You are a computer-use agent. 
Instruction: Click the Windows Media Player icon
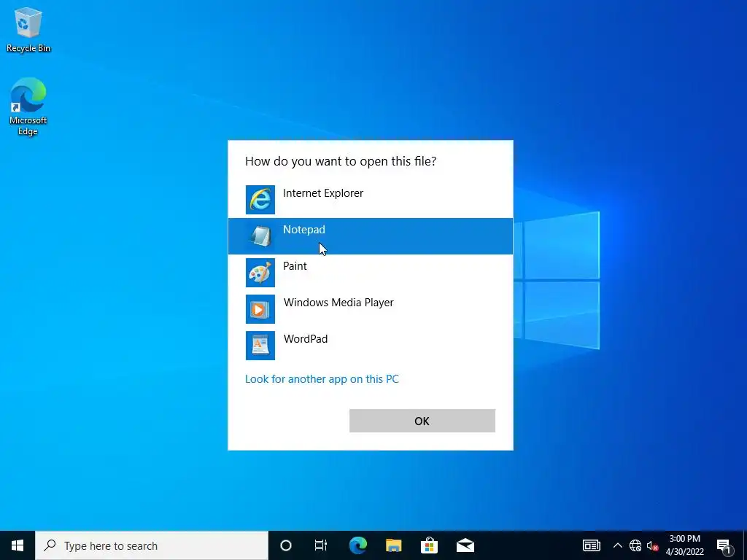[x=260, y=309]
